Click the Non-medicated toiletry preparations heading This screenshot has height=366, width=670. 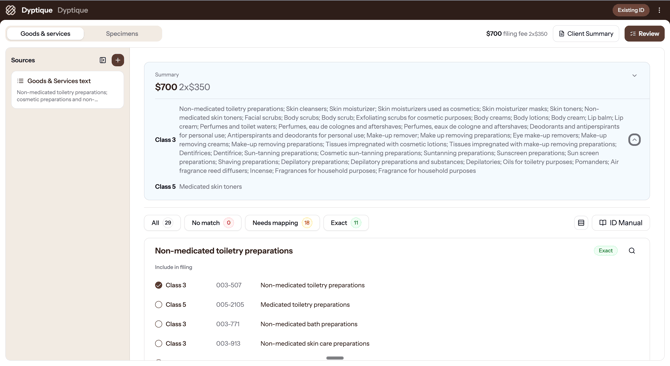click(x=223, y=251)
